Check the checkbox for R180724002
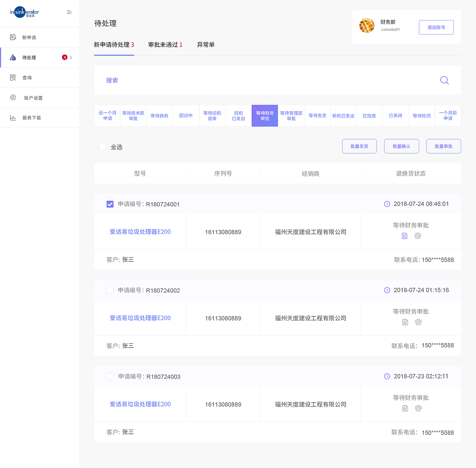This screenshot has width=476, height=468. pyautogui.click(x=110, y=290)
